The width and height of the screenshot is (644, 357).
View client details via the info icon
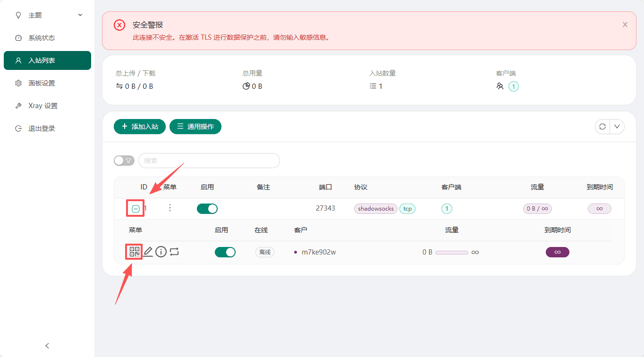point(161,252)
